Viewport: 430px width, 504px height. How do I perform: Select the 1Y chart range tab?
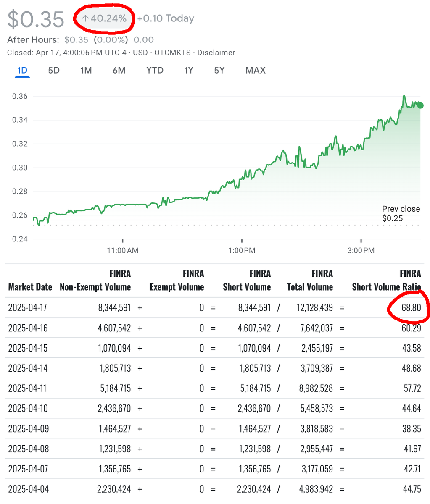click(189, 71)
